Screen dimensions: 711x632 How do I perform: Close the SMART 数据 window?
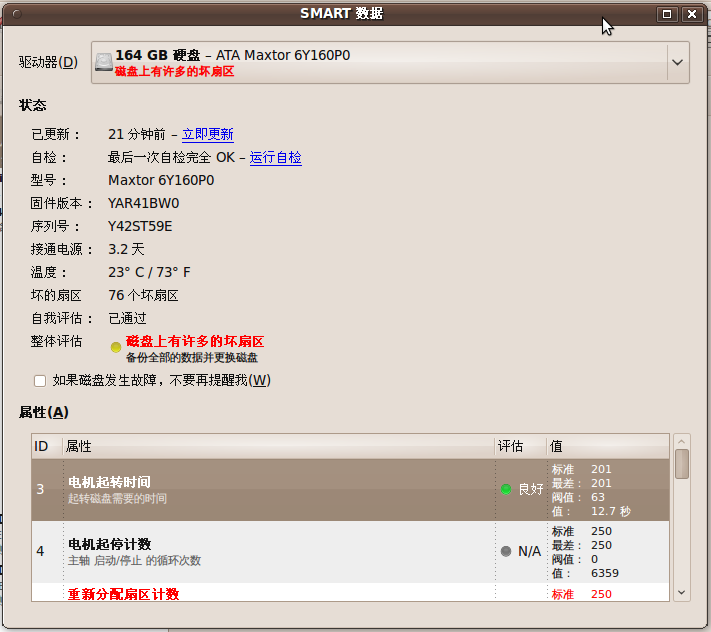point(692,14)
